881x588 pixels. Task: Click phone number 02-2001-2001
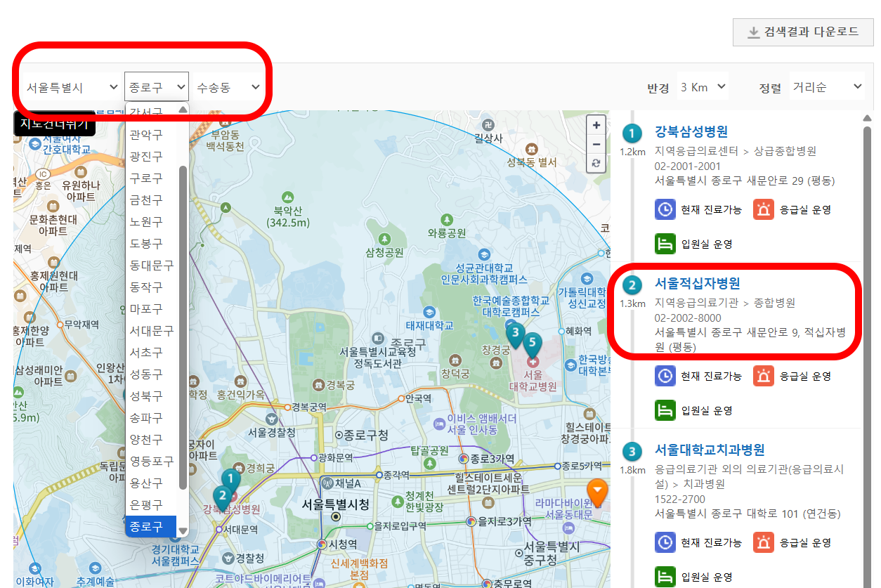[x=688, y=166]
